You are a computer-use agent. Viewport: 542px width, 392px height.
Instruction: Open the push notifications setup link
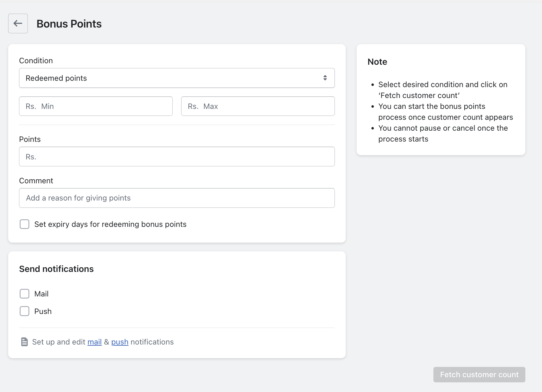pos(120,342)
